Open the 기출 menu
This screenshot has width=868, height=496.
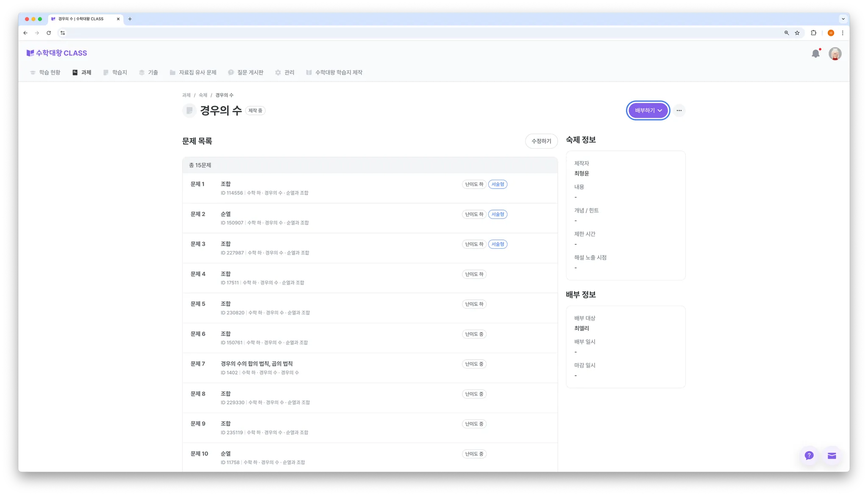(148, 72)
